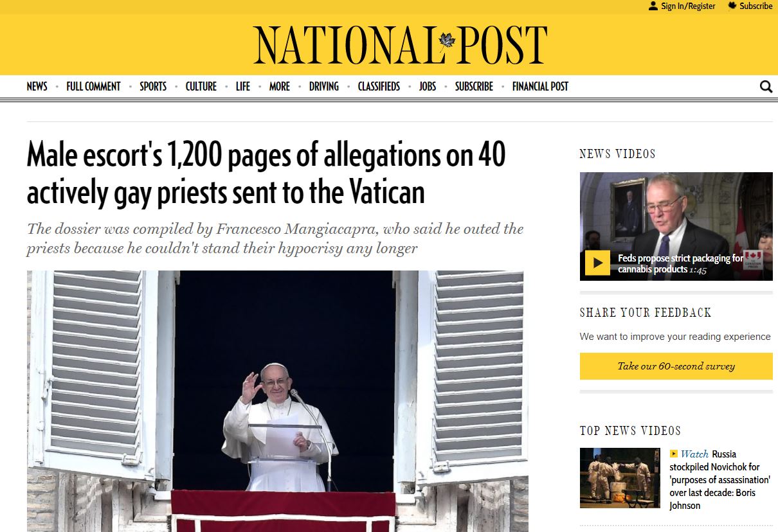
Task: Click the Subscribe maple leaf icon
Action: (732, 6)
